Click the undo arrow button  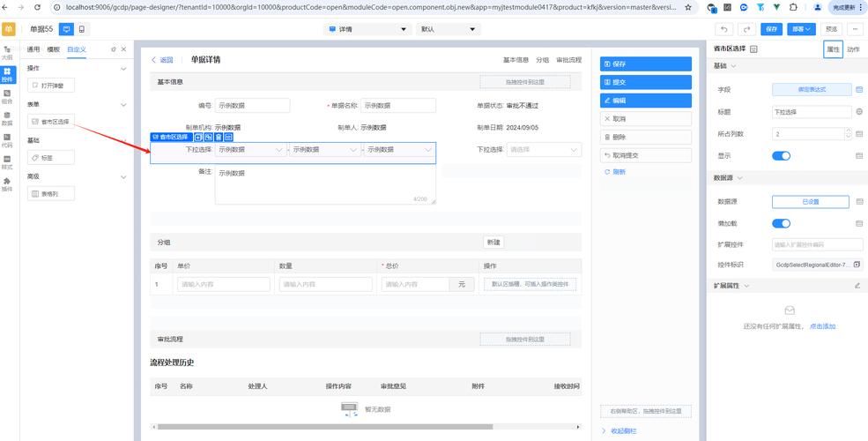pyautogui.click(x=724, y=29)
